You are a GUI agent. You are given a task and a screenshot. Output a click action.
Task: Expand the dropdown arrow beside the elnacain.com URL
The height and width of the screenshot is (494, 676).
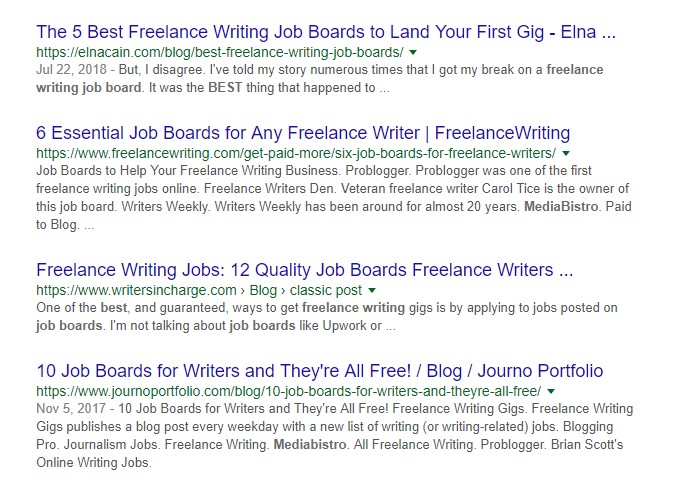tap(413, 53)
